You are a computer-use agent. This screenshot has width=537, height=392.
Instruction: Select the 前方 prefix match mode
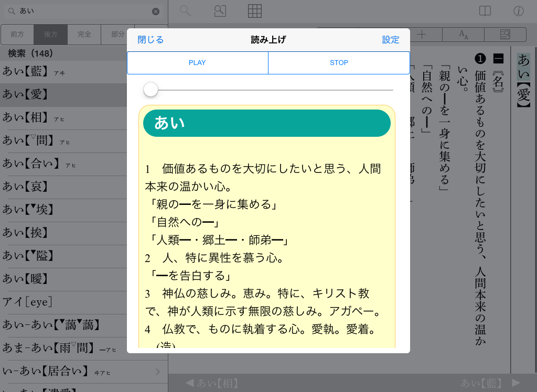17,35
